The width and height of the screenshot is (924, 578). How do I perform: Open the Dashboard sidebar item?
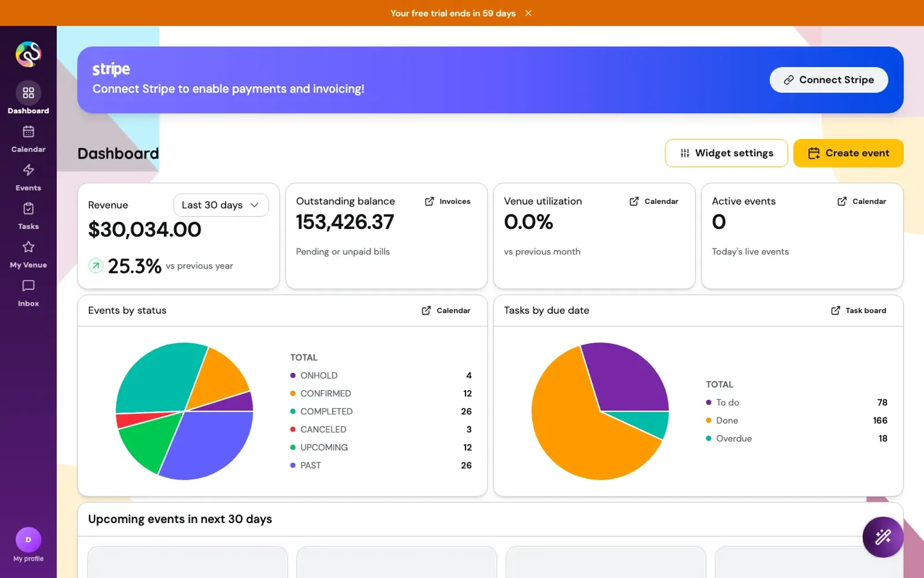click(28, 98)
